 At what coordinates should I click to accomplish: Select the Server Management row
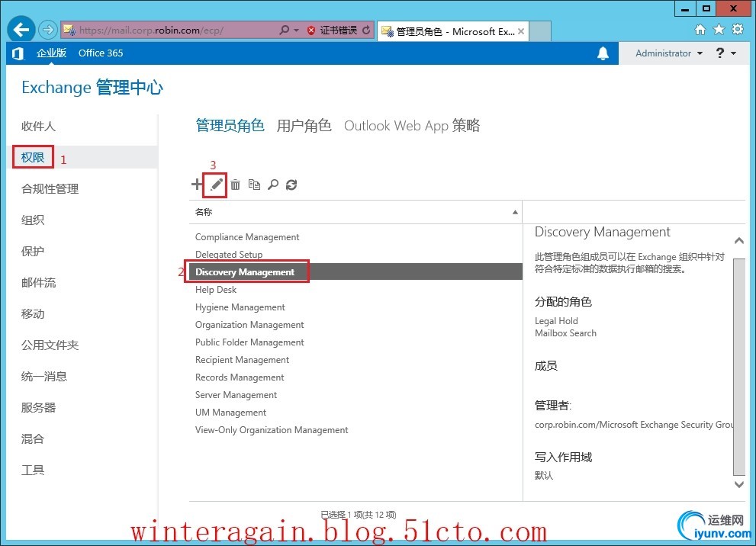355,395
